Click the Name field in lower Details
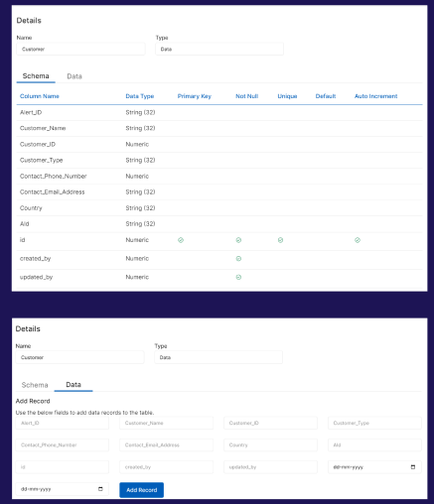This screenshot has height=504, width=434. (x=79, y=357)
